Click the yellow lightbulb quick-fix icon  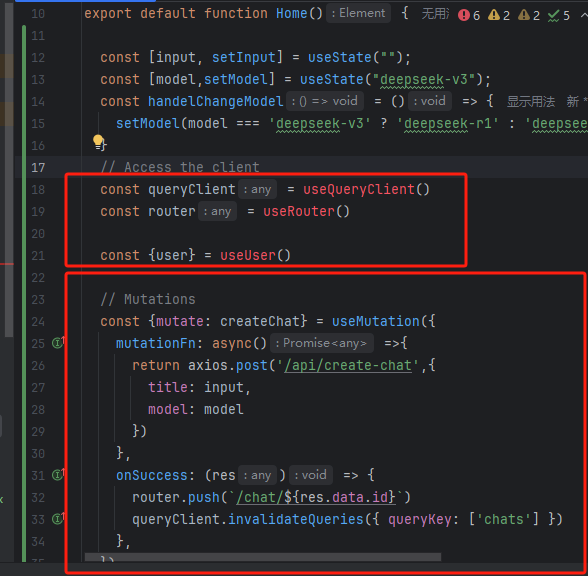pos(98,141)
